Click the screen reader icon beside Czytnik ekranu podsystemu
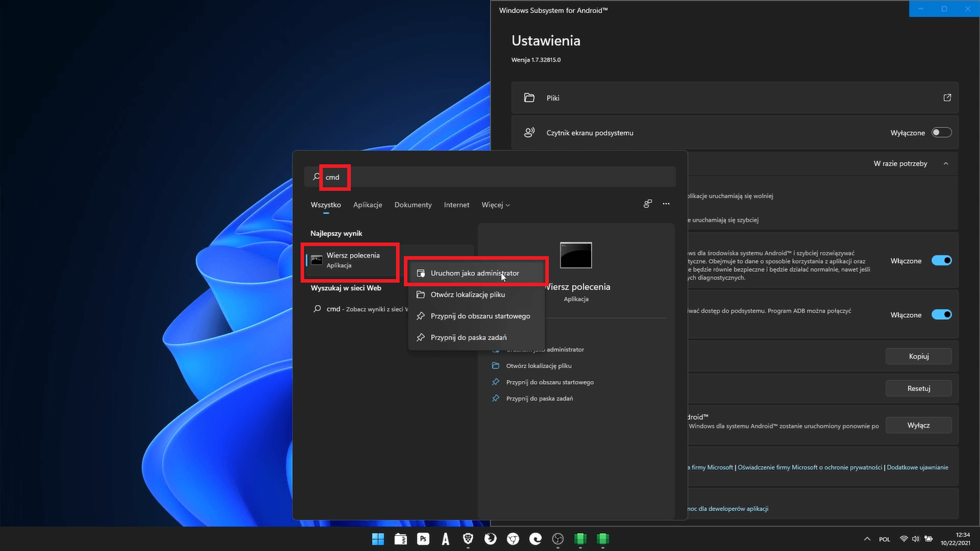 [x=529, y=133]
